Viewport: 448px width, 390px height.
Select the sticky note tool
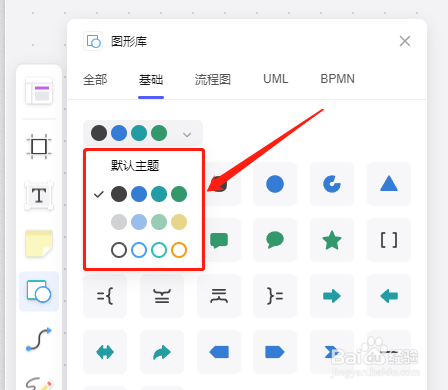pyautogui.click(x=39, y=244)
